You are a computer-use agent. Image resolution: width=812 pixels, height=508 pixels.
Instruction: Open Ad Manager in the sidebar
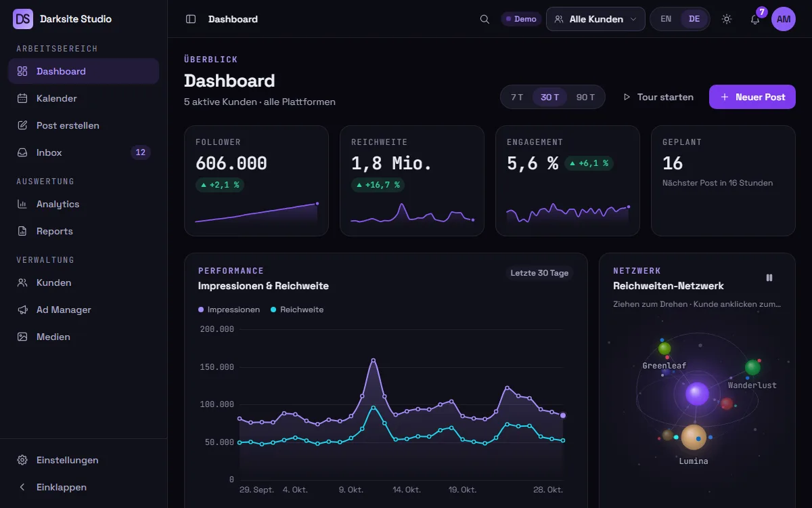pyautogui.click(x=84, y=310)
